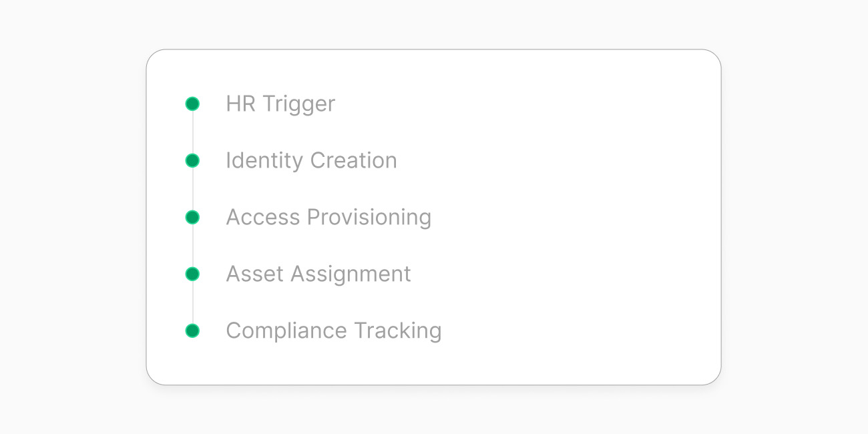Click the green dot beside HR Trigger
The height and width of the screenshot is (434, 868).
192,103
